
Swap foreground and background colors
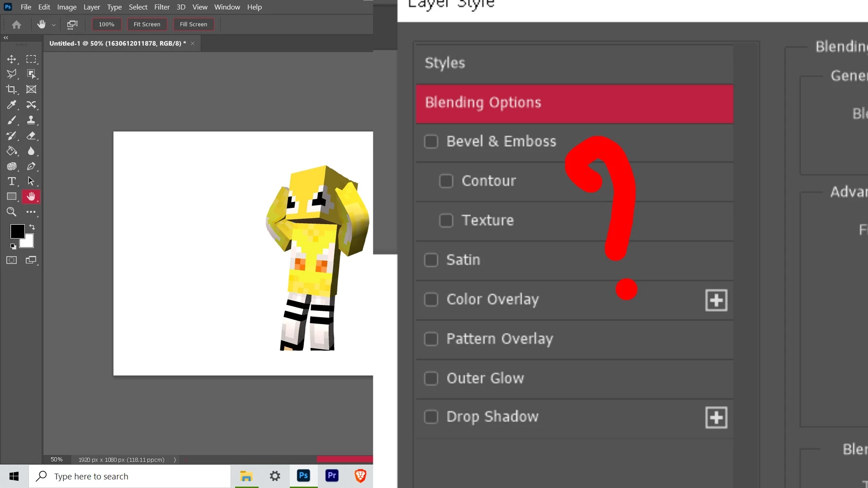(32, 227)
